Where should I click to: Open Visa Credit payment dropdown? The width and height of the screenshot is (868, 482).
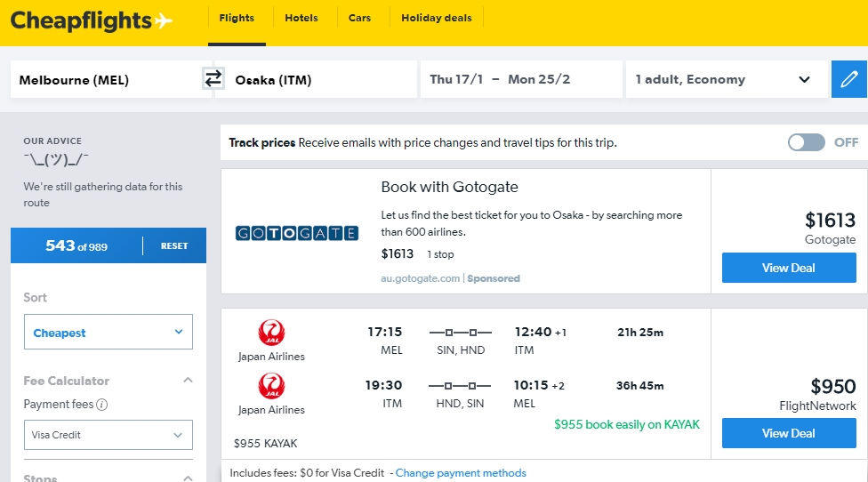[108, 435]
